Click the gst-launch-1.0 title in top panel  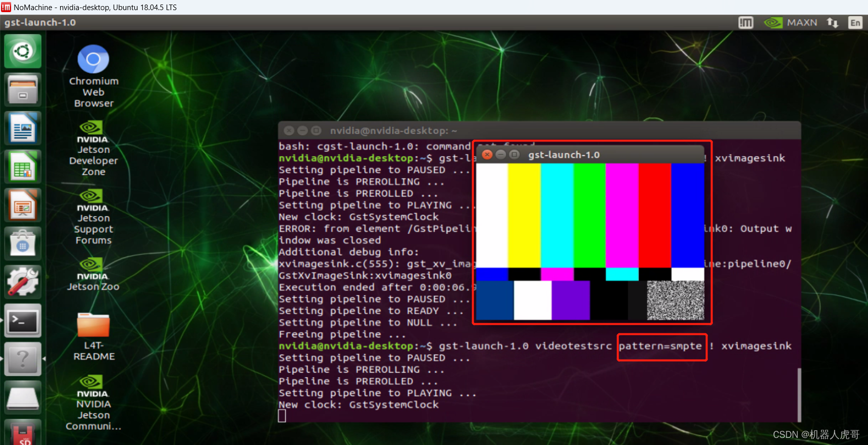pyautogui.click(x=40, y=23)
